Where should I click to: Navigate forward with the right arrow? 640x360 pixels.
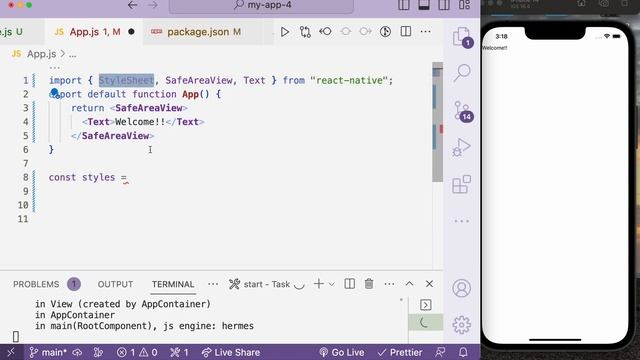(x=153, y=5)
